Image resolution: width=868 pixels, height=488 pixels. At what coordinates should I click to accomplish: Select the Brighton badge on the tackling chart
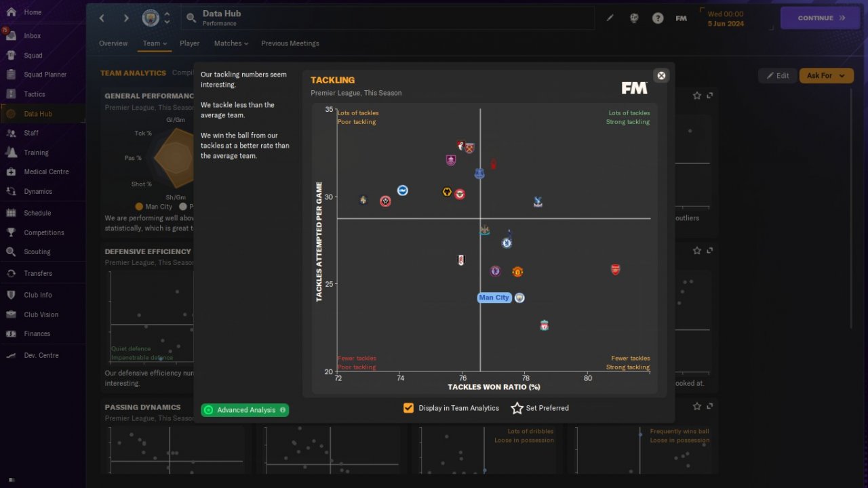pos(402,190)
